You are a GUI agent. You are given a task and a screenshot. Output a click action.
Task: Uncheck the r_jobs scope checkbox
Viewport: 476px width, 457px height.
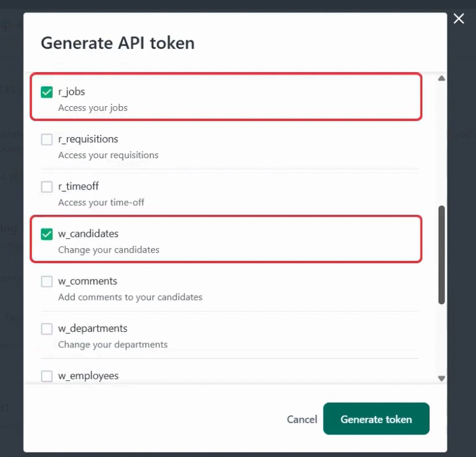[x=47, y=92]
